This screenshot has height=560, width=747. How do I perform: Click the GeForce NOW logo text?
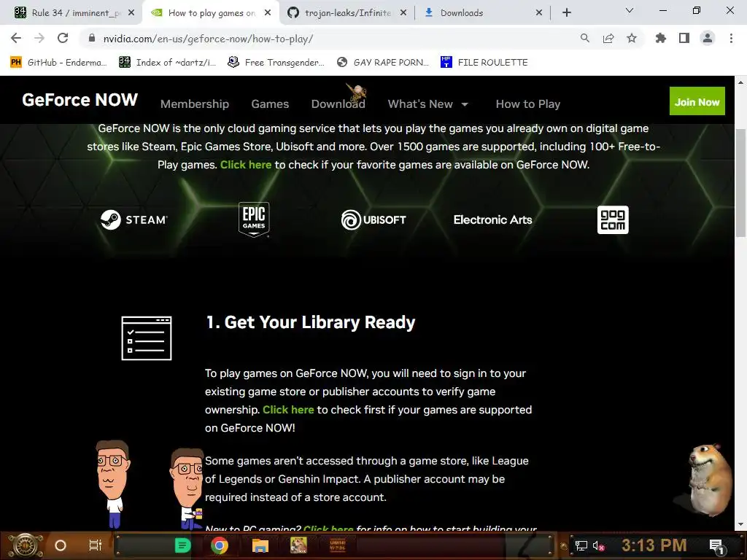(x=80, y=99)
